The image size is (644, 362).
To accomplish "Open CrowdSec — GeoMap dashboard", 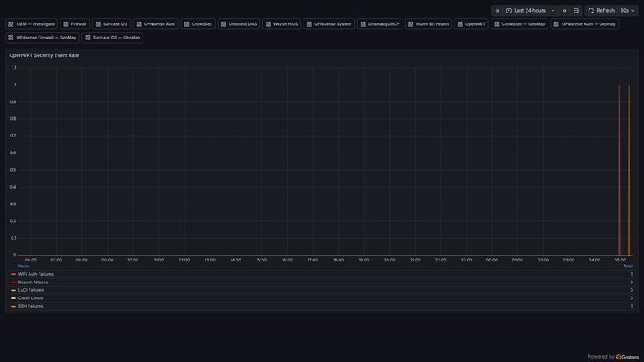I will (520, 24).
